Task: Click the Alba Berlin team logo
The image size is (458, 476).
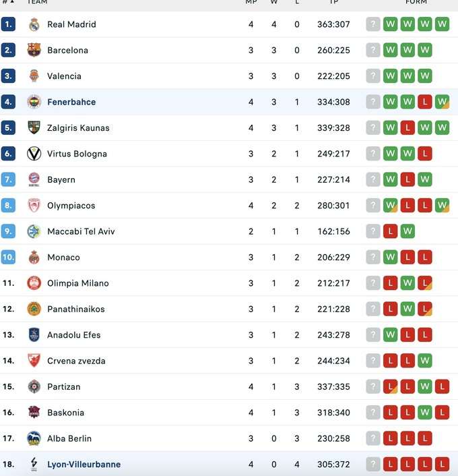Action: (34, 438)
